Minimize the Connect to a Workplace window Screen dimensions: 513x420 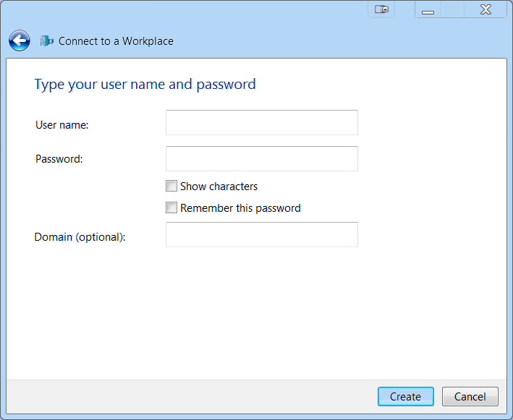pyautogui.click(x=428, y=10)
